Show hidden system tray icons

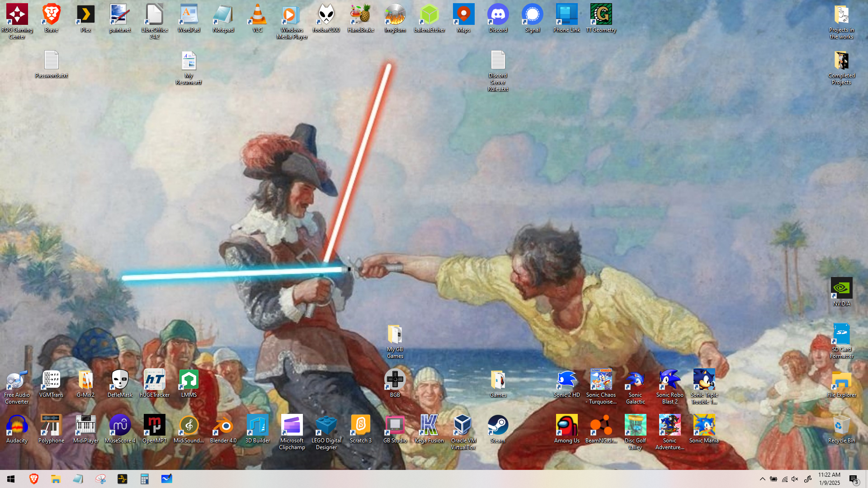762,479
